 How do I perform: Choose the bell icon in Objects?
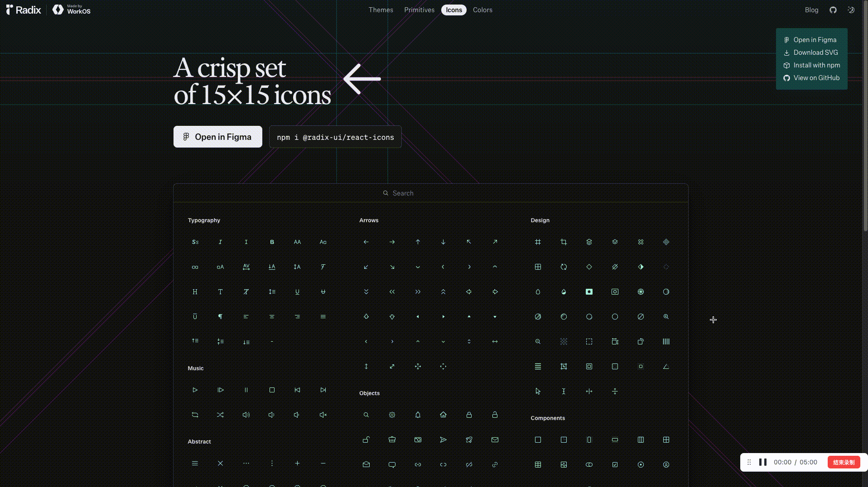[418, 415]
